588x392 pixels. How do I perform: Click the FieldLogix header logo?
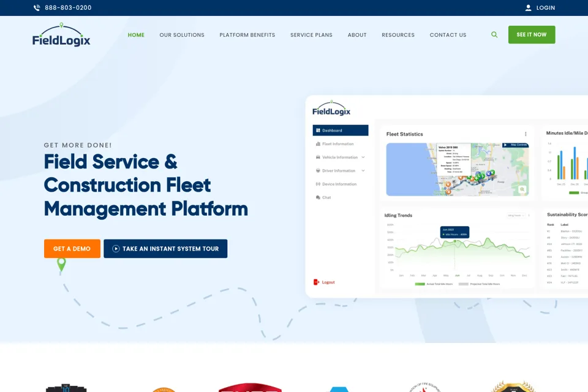tap(61, 34)
